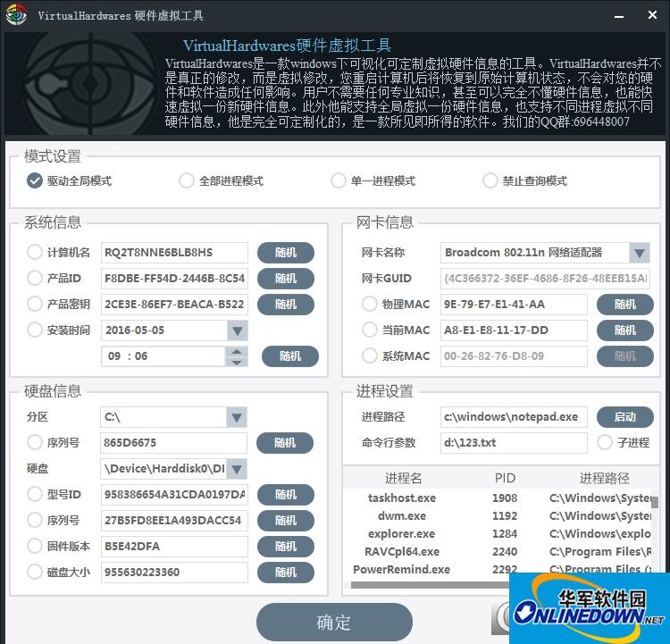Screen dimensions: 670x644
Task: Toggle the 子进程 option
Action: click(605, 442)
